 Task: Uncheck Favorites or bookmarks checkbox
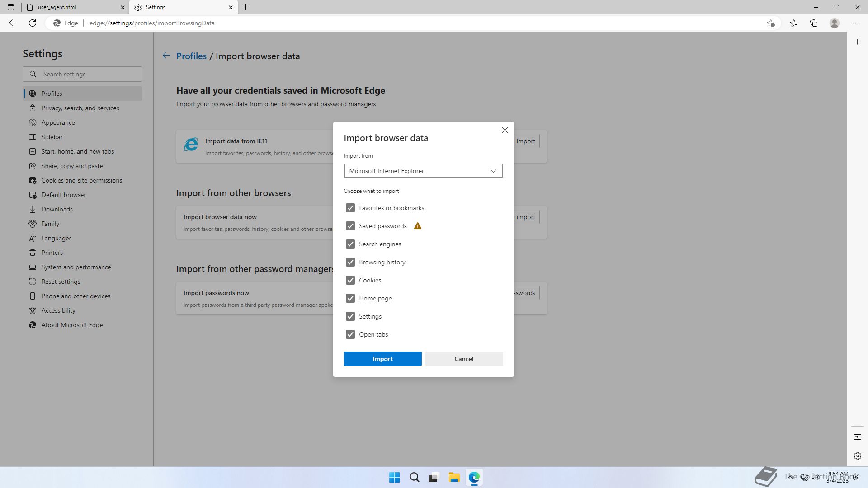[350, 208]
